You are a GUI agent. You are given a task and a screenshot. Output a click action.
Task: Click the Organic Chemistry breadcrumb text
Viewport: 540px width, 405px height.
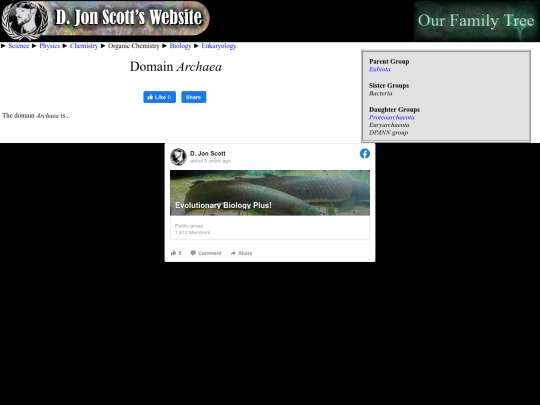pos(134,46)
